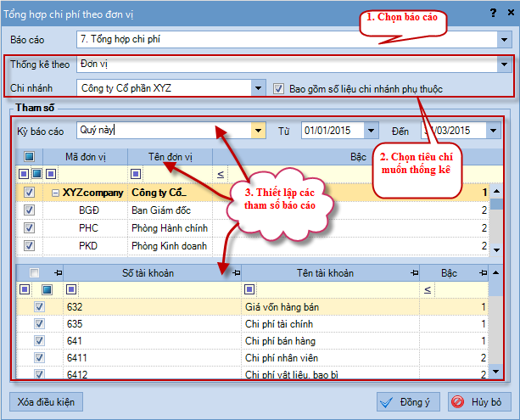The height and width of the screenshot is (420, 520).
Task: Click the Tên đơn vị column header
Action: tap(171, 157)
